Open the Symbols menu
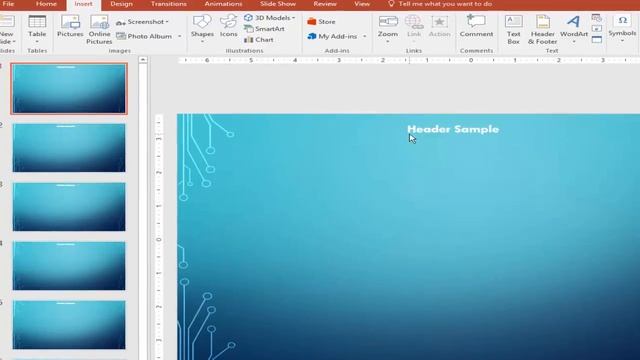Viewport: 640px width, 360px height. 622,29
